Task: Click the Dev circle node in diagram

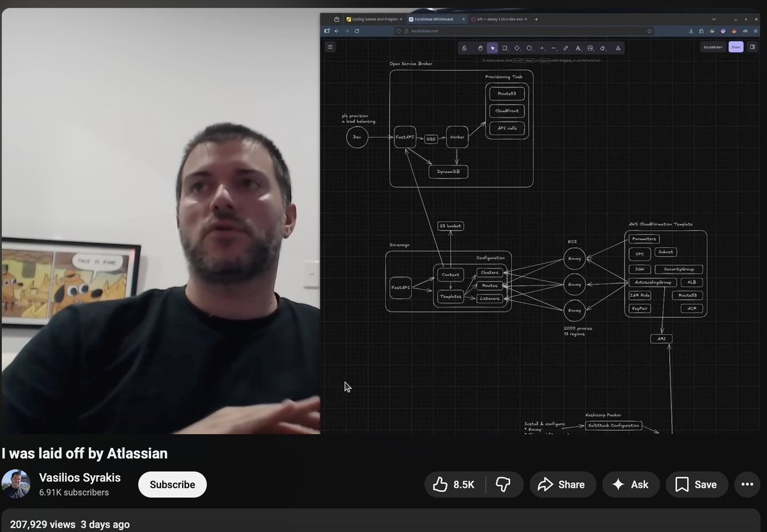Action: tap(357, 137)
